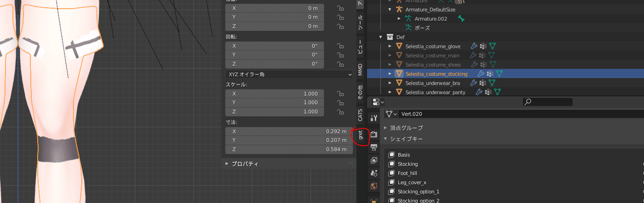Collapse the Armature_DefaultSize tree item

pos(390,10)
